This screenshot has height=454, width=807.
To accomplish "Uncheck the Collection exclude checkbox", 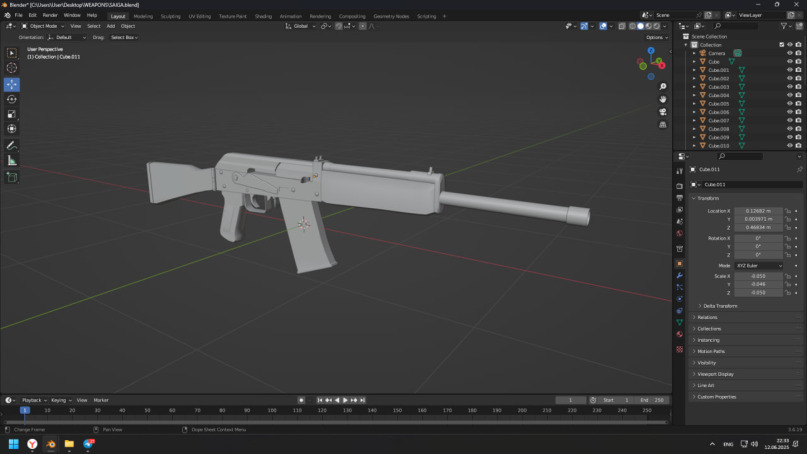I will (781, 45).
